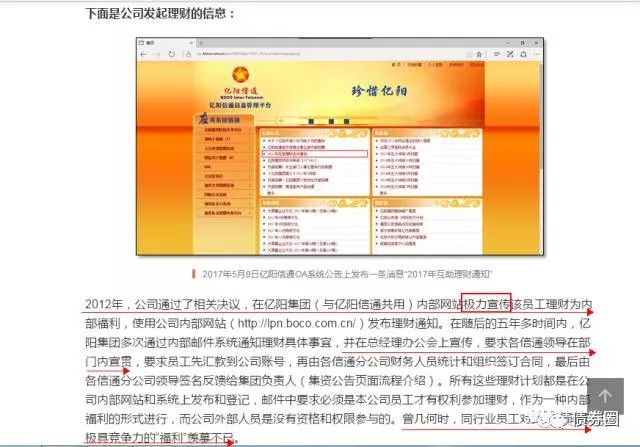This screenshot has width=640, height=447.
Task: Click the URL http://lpn.boco.com.cn/ in the paragraph
Action: coord(297,323)
